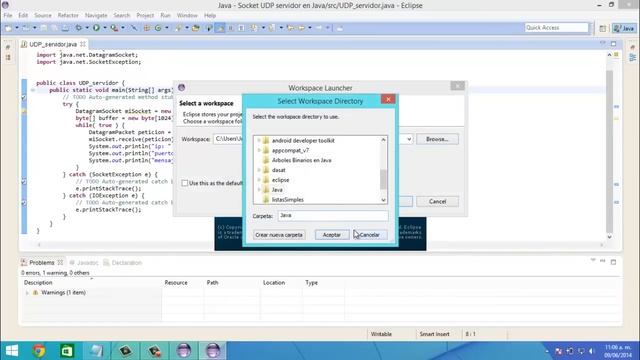Click the External Tools run icon

point(114,28)
